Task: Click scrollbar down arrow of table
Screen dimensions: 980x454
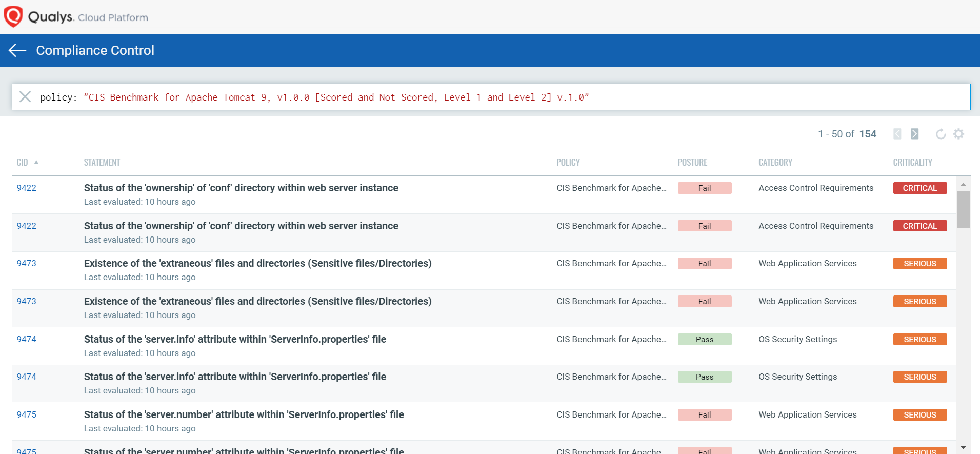Action: [963, 448]
